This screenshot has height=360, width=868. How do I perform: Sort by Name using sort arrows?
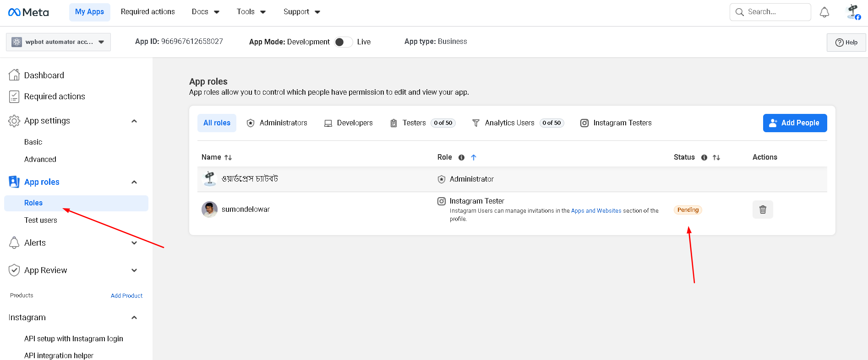pyautogui.click(x=228, y=157)
